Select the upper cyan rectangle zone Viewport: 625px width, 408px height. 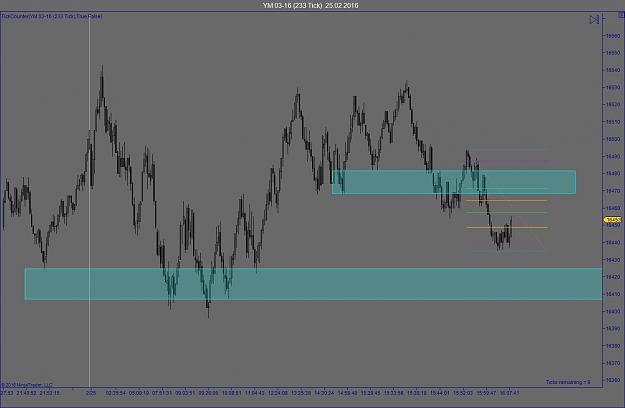click(454, 182)
